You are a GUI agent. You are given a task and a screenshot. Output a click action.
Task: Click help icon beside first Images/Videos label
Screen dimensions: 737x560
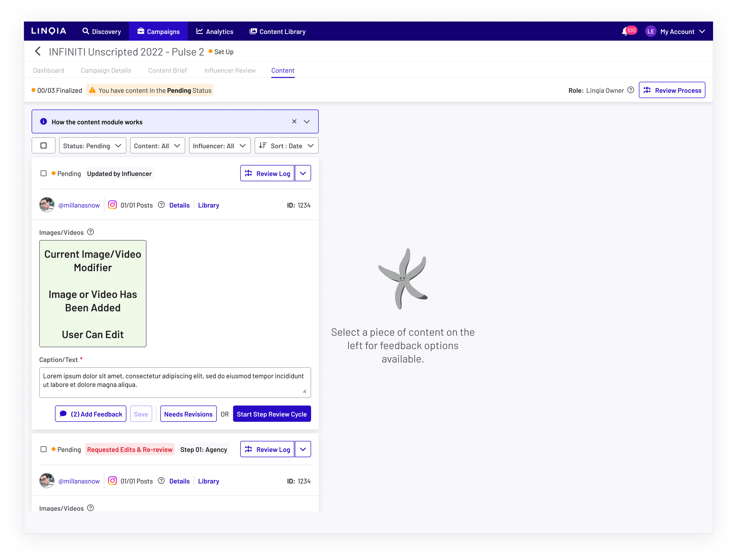[x=91, y=232]
